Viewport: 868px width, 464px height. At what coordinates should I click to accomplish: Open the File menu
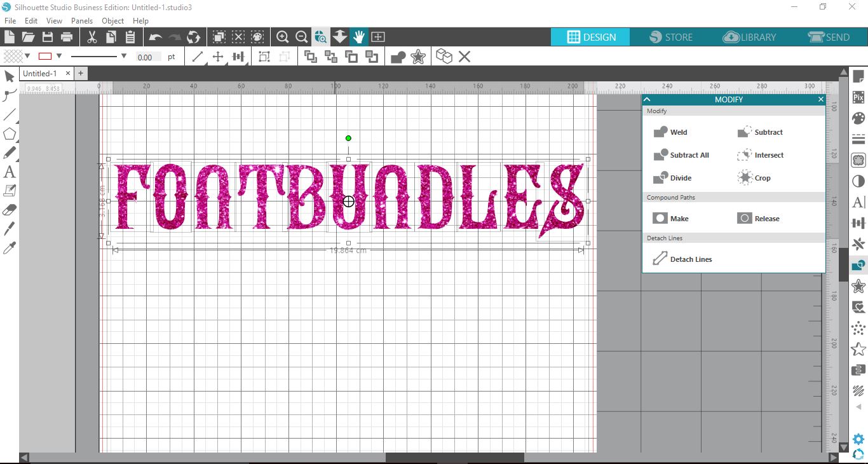[10, 21]
